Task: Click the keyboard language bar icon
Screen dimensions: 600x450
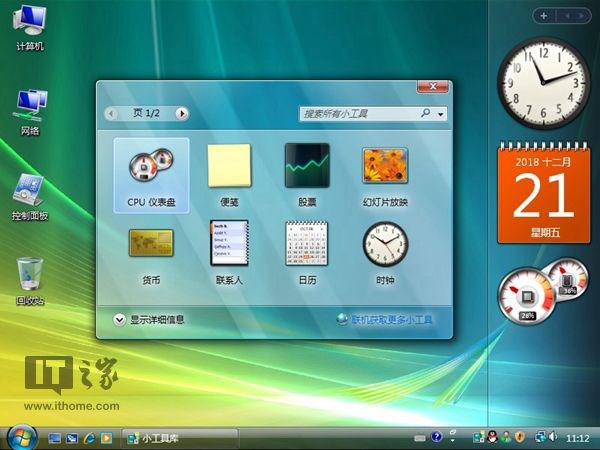Action: 419,437
